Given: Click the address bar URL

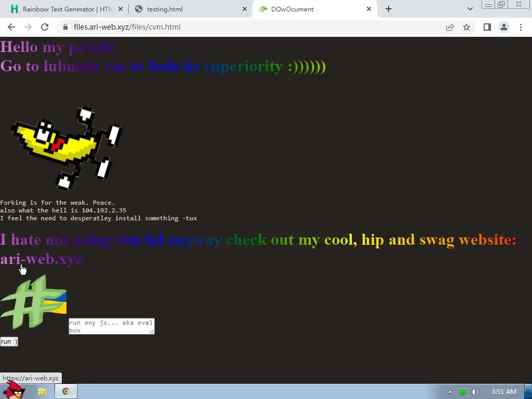Looking at the screenshot, I should (x=127, y=27).
